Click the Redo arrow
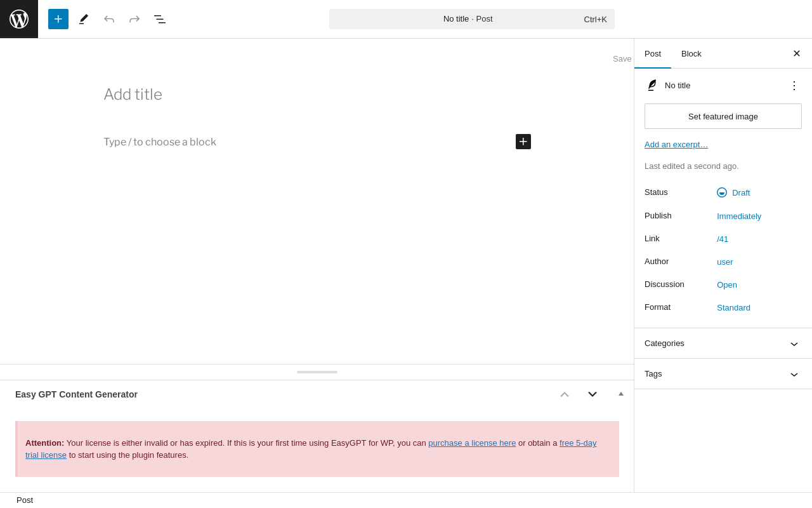The height and width of the screenshot is (508, 812). (x=134, y=19)
